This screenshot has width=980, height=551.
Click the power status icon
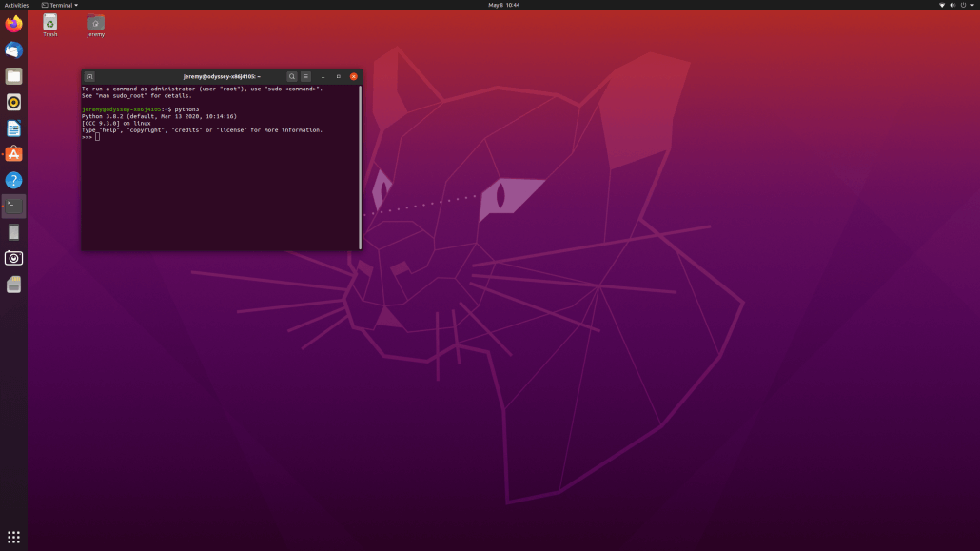coord(963,5)
